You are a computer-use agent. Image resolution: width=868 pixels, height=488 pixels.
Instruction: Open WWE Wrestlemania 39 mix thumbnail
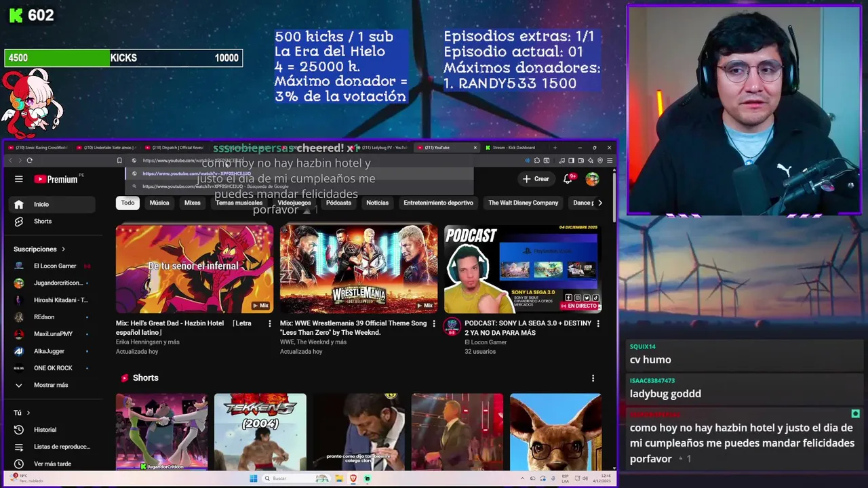click(x=359, y=268)
